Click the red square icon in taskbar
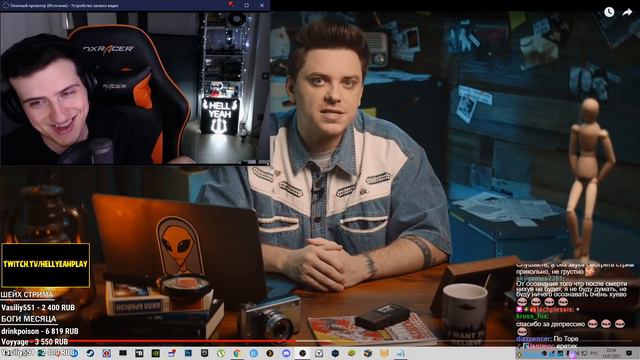This screenshot has height=360, width=640. click(107, 353)
